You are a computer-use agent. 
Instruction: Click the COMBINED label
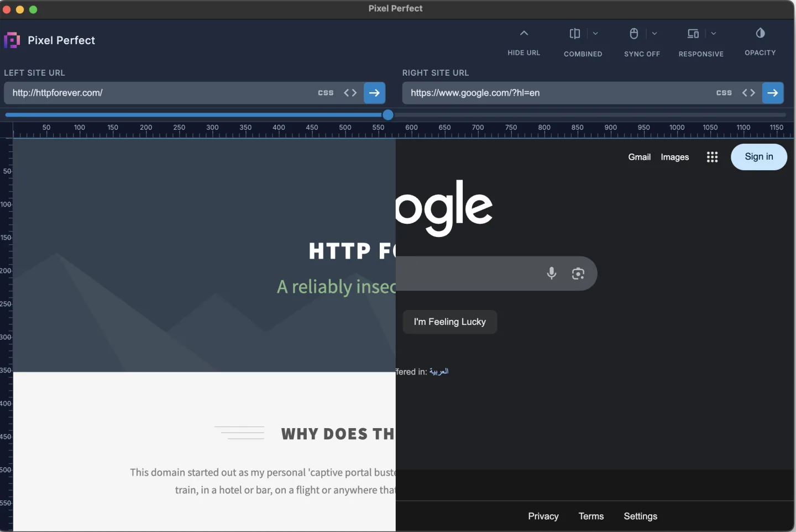click(x=583, y=54)
